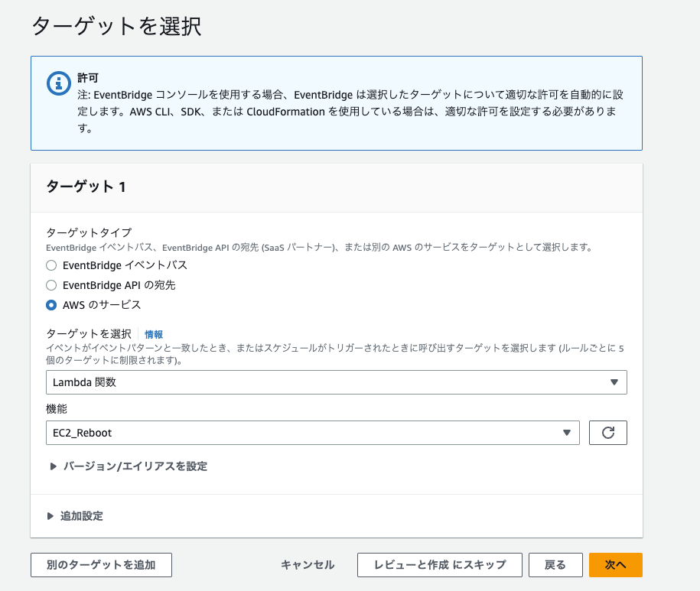Click the expand arrow beside 追加設定

pos(50,515)
